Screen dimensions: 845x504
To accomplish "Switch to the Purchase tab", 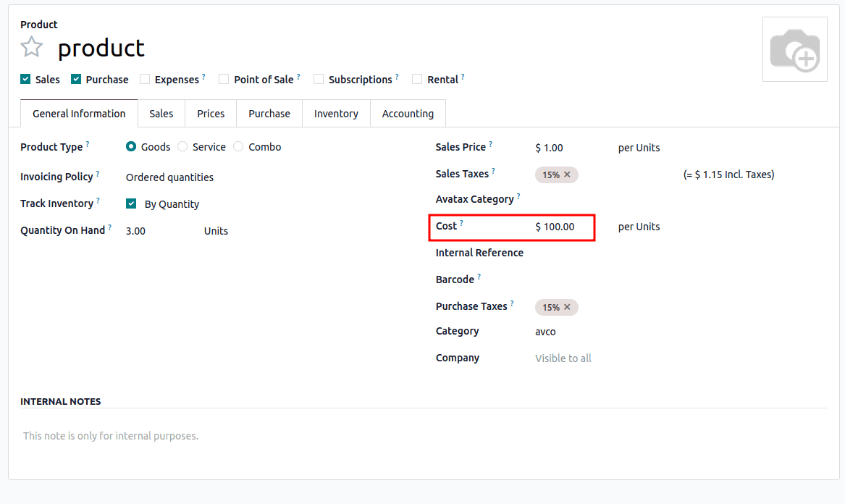I will [x=269, y=113].
